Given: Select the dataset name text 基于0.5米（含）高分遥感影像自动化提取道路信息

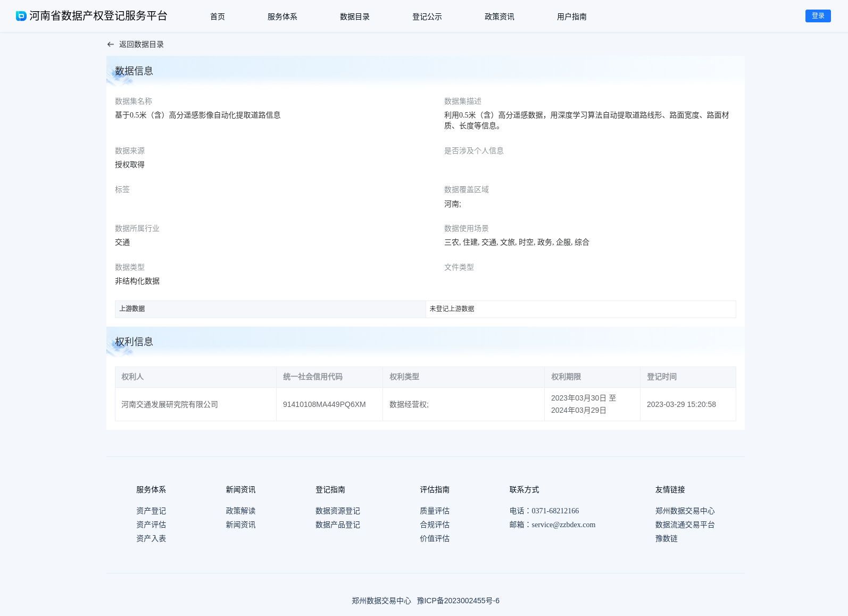Looking at the screenshot, I should (x=197, y=115).
